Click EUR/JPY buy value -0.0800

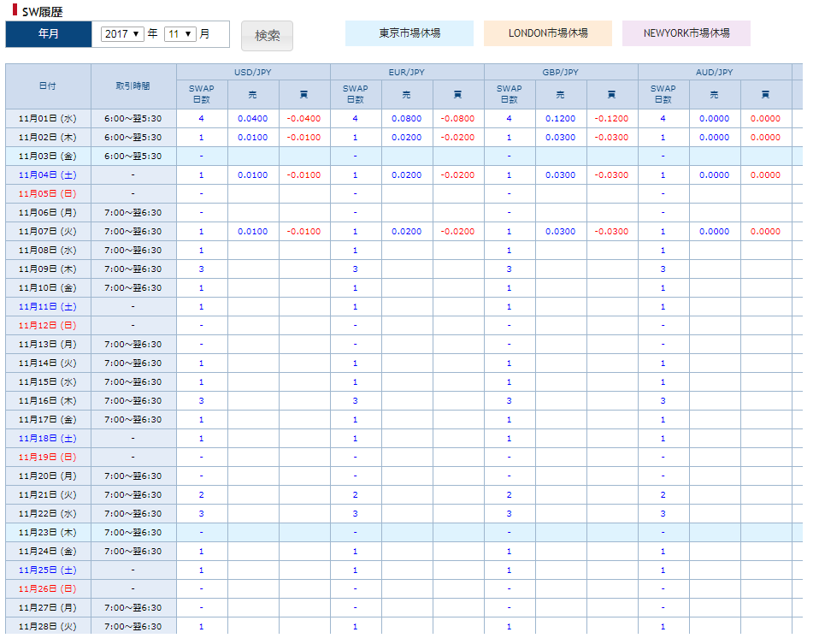pyautogui.click(x=457, y=119)
